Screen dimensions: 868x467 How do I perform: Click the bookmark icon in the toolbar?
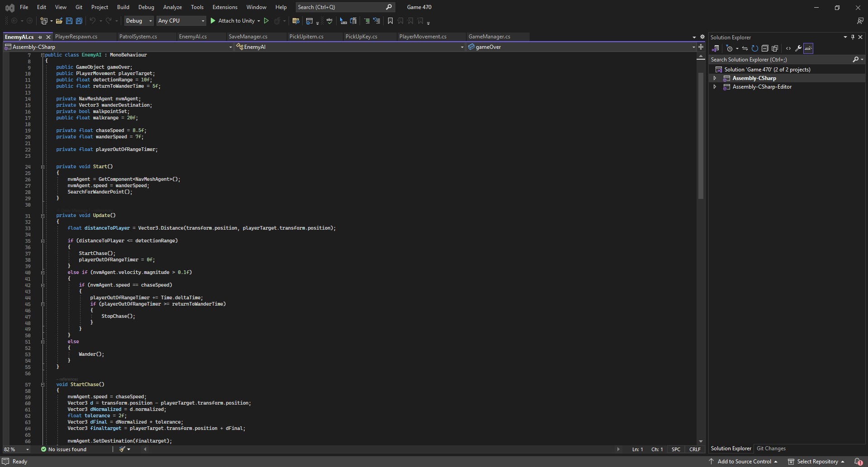click(390, 21)
